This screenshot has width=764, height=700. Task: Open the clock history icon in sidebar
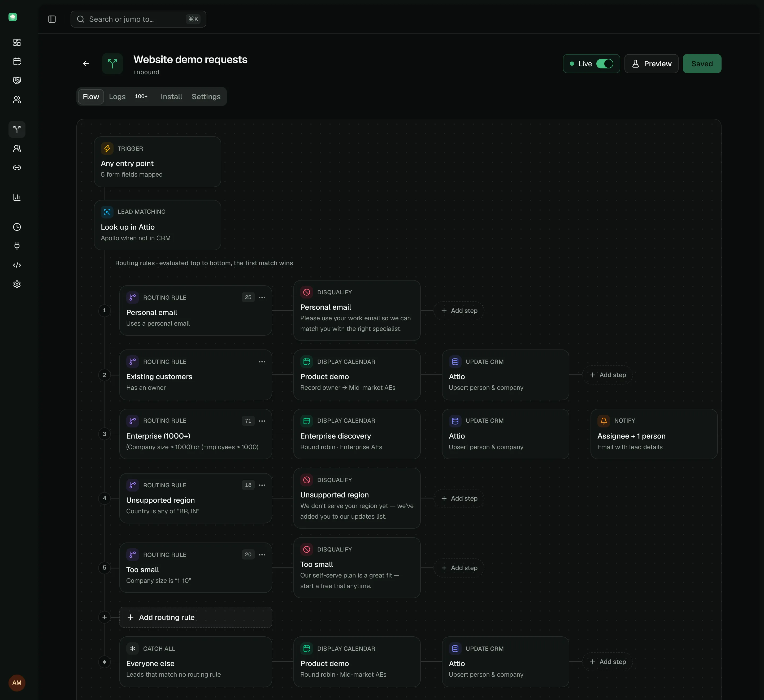(x=17, y=227)
